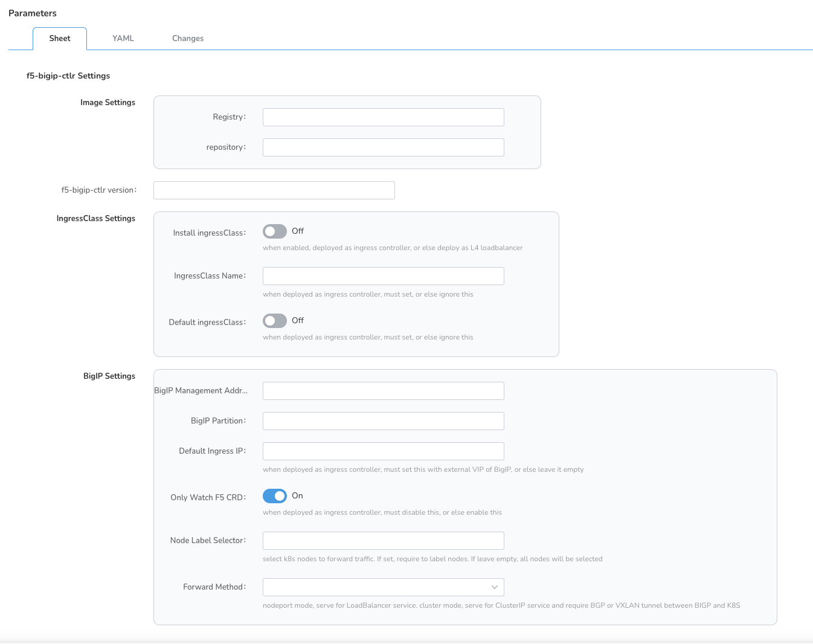Click the 'Registry:' label
This screenshot has width=813, height=644.
point(230,117)
